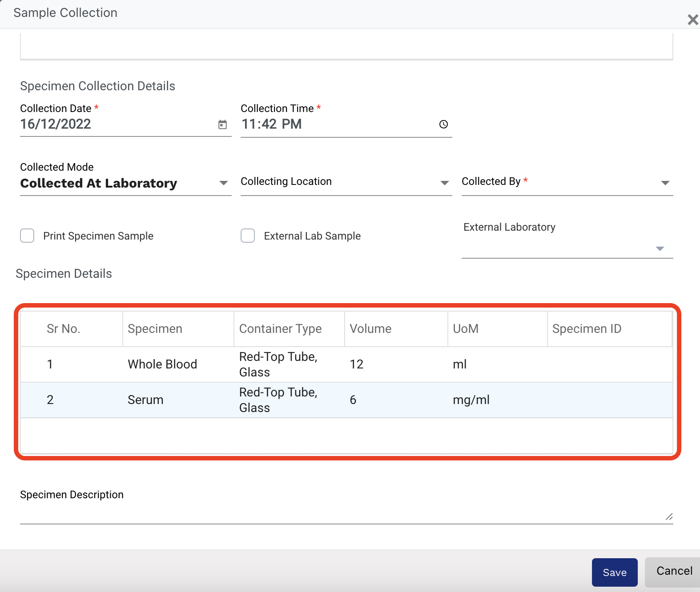Image resolution: width=700 pixels, height=592 pixels.
Task: Open the Collection Date calendar picker icon
Action: (x=222, y=125)
